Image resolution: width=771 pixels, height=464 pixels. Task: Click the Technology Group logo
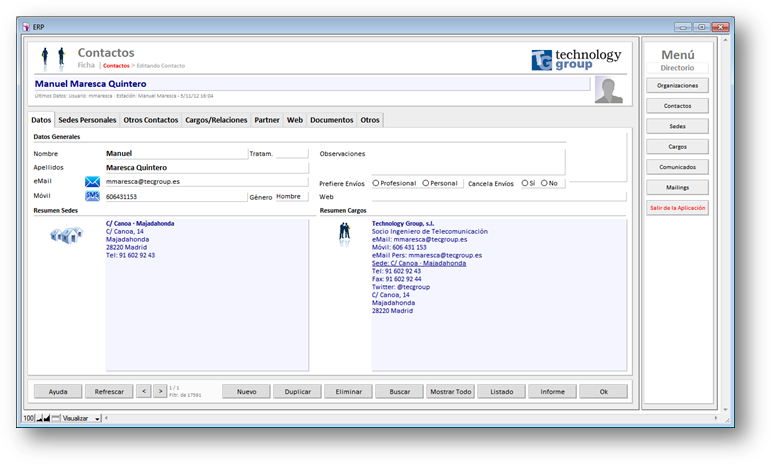pyautogui.click(x=576, y=60)
